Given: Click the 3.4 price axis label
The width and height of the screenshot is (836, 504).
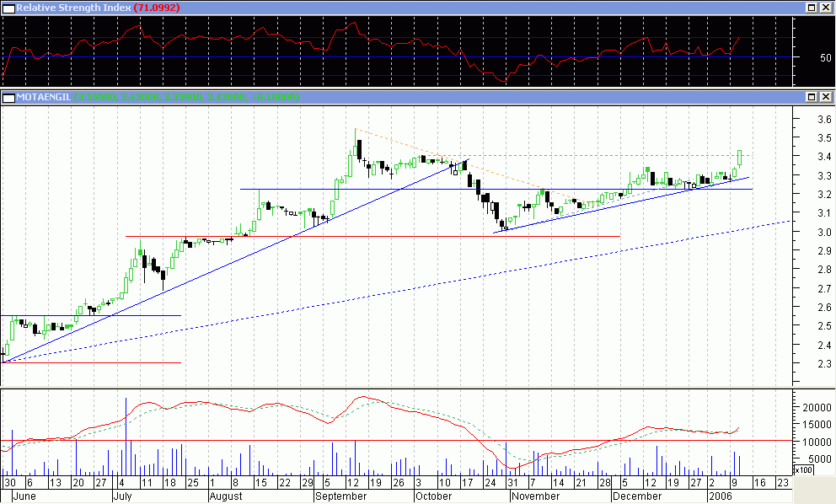Looking at the screenshot, I should pos(824,157).
